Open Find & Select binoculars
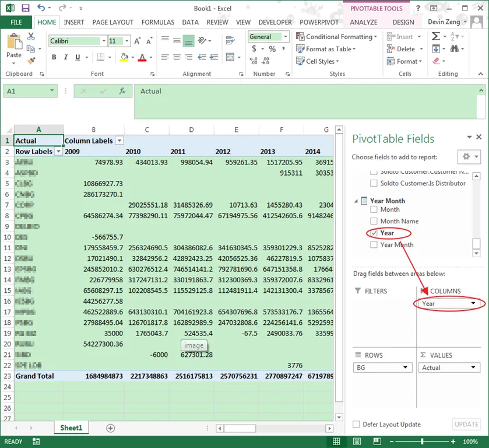Image resolution: width=489 pixels, height=448 pixels. (x=455, y=48)
